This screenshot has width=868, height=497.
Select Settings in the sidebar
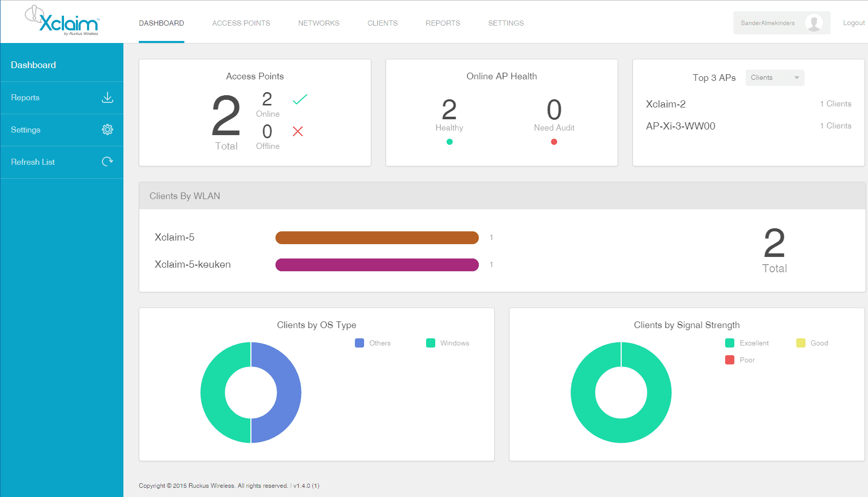[x=62, y=130]
